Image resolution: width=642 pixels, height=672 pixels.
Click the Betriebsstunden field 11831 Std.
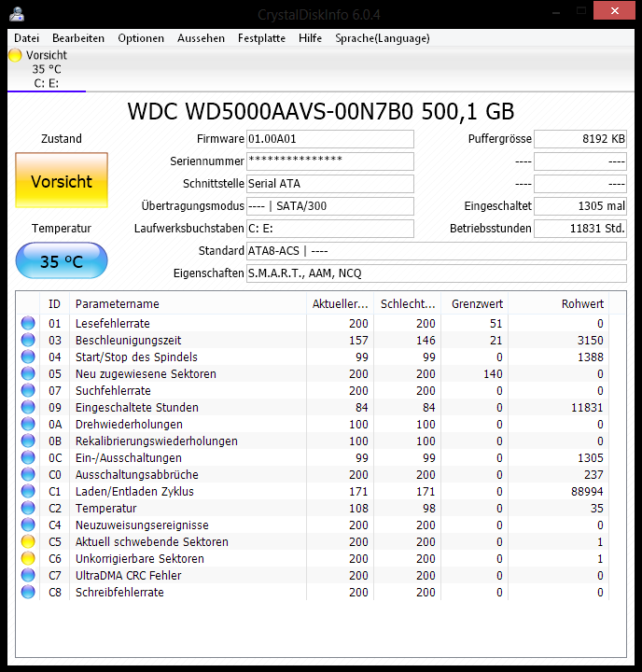coord(580,229)
